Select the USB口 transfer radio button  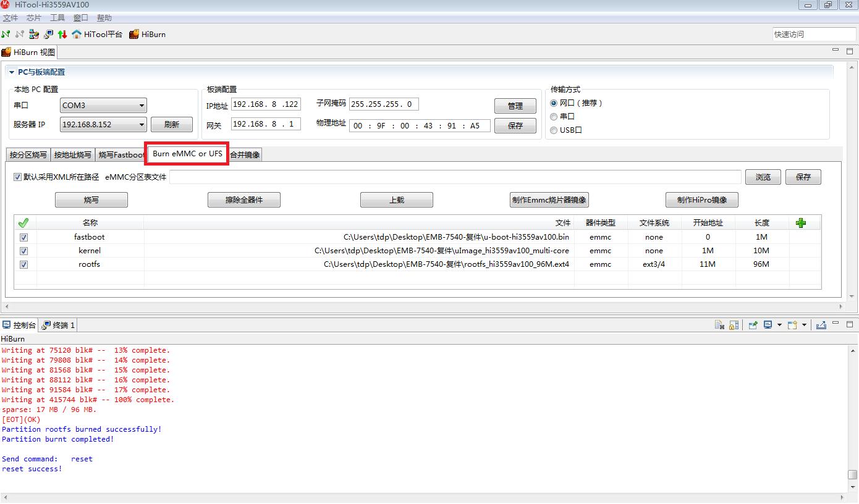point(554,130)
